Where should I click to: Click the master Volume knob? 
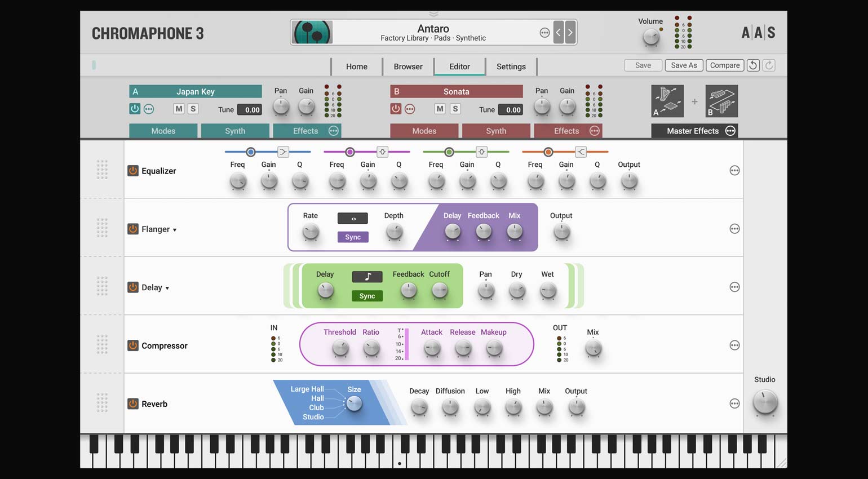click(x=651, y=38)
